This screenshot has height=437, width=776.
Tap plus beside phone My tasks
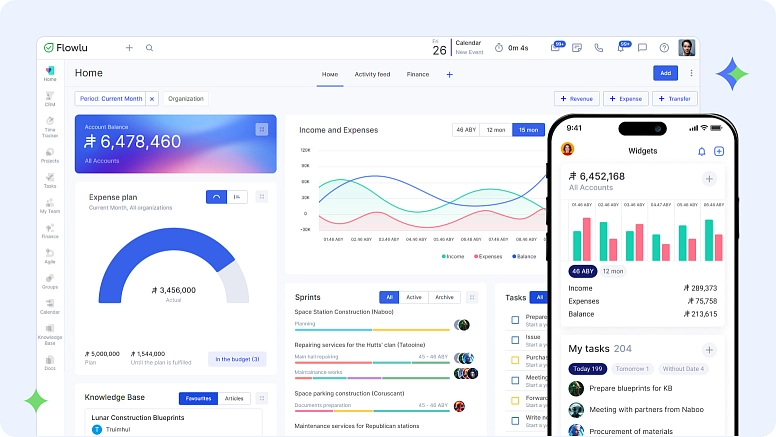pos(709,350)
